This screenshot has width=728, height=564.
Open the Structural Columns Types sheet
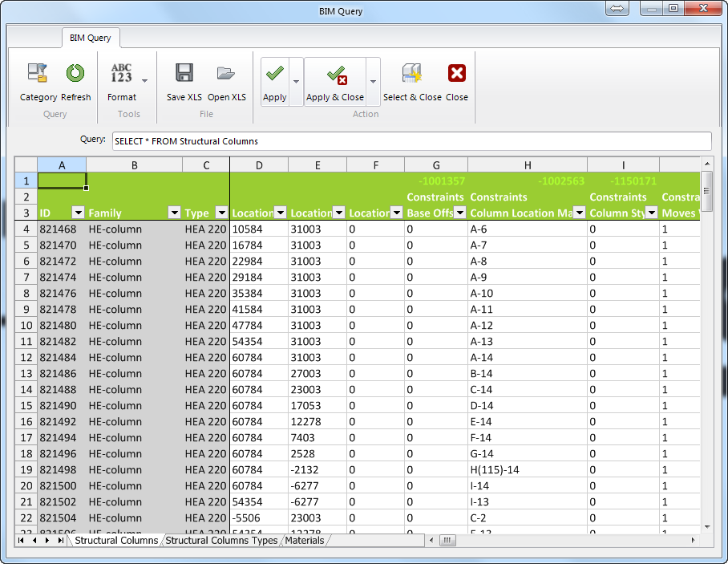pos(220,541)
